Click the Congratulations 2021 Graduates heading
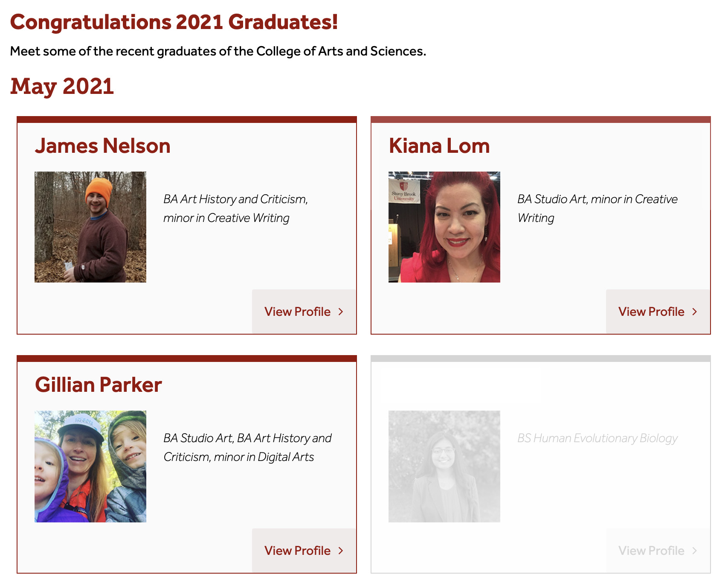Screen dimensions: 728x586 pyautogui.click(x=174, y=22)
